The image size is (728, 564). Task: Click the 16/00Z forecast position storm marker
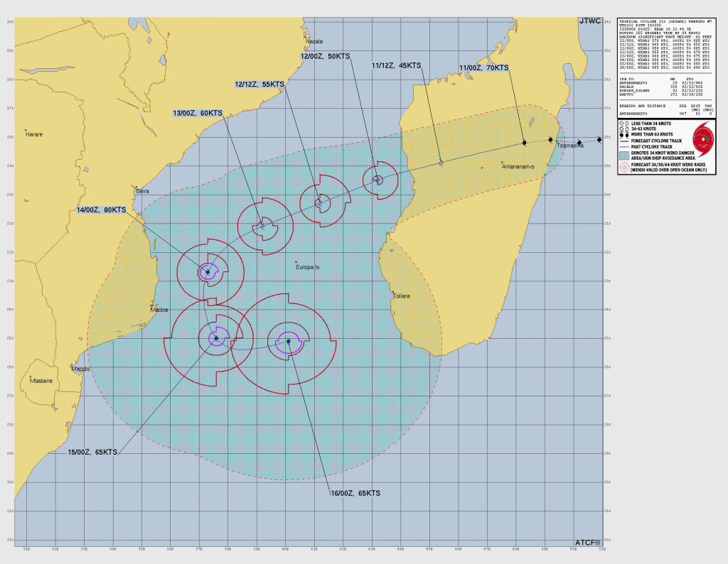pos(288,342)
